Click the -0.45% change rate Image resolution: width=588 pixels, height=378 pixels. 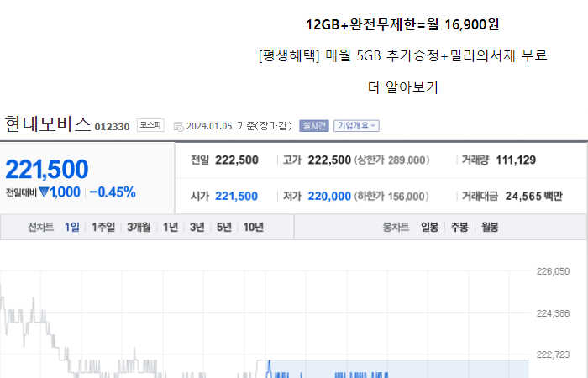(113, 192)
